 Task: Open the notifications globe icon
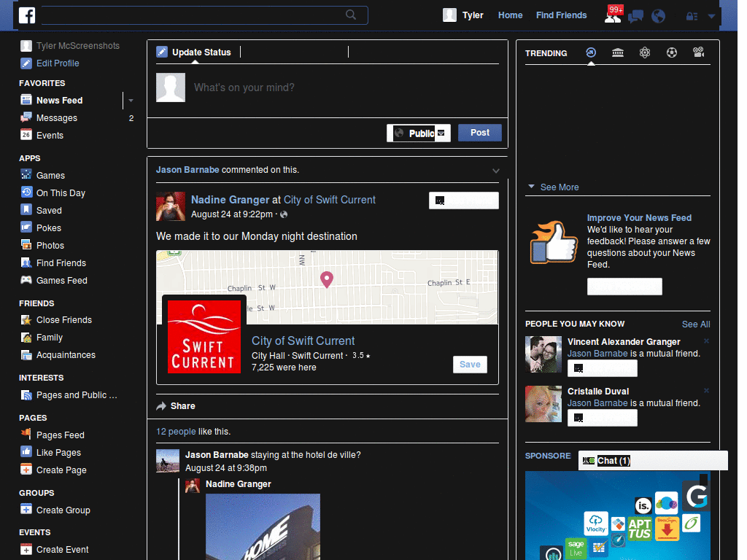pyautogui.click(x=658, y=16)
